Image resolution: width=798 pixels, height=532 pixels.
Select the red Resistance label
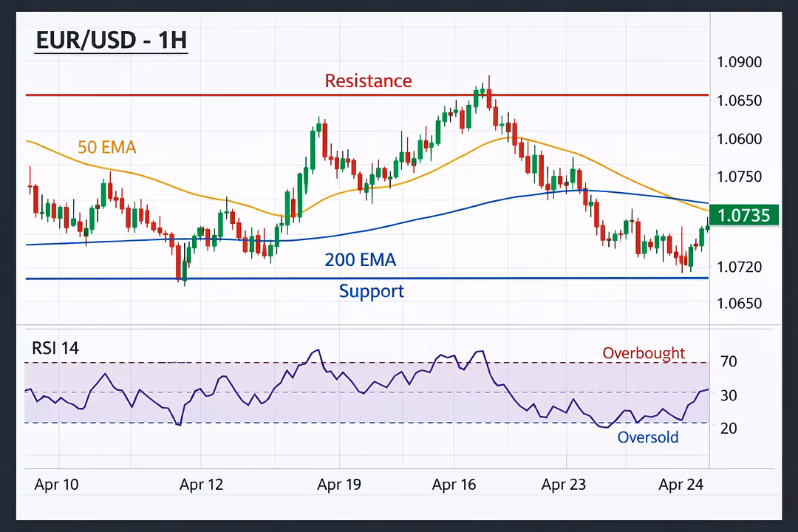(368, 81)
